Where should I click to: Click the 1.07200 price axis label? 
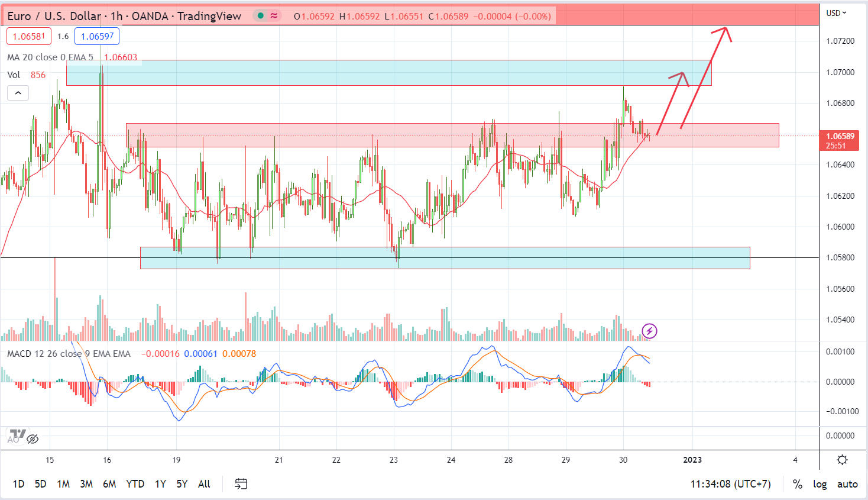(840, 41)
